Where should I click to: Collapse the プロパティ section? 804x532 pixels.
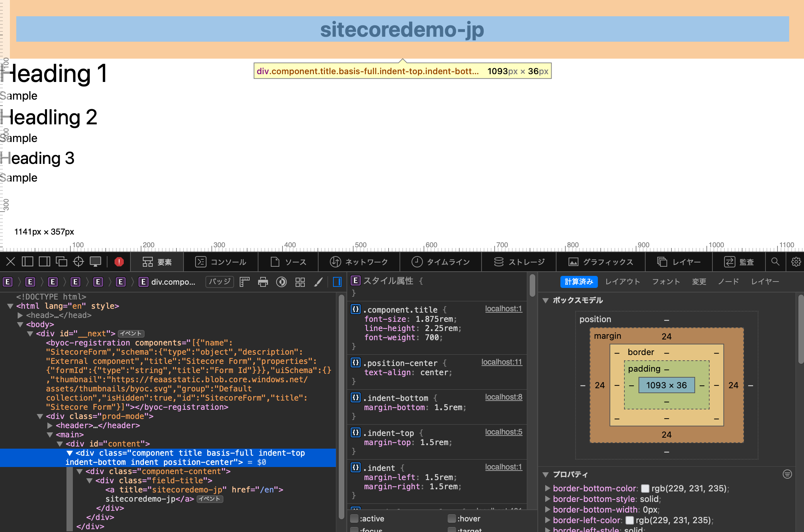point(546,474)
